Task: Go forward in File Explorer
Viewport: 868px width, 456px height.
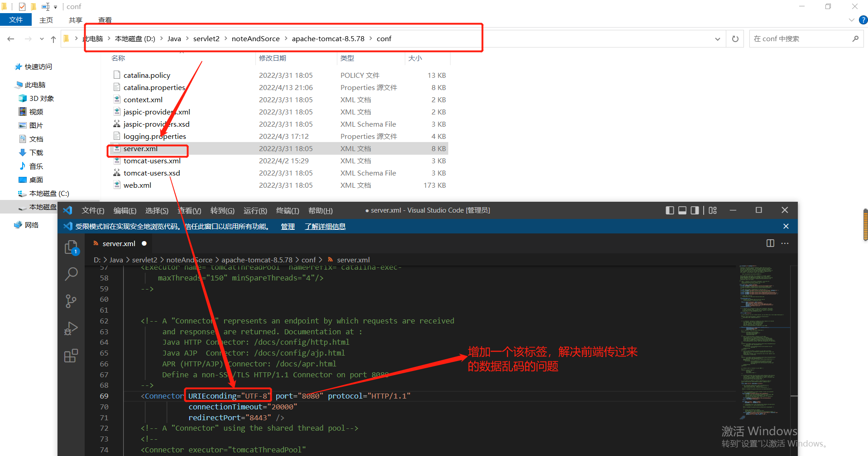Action: coord(28,39)
